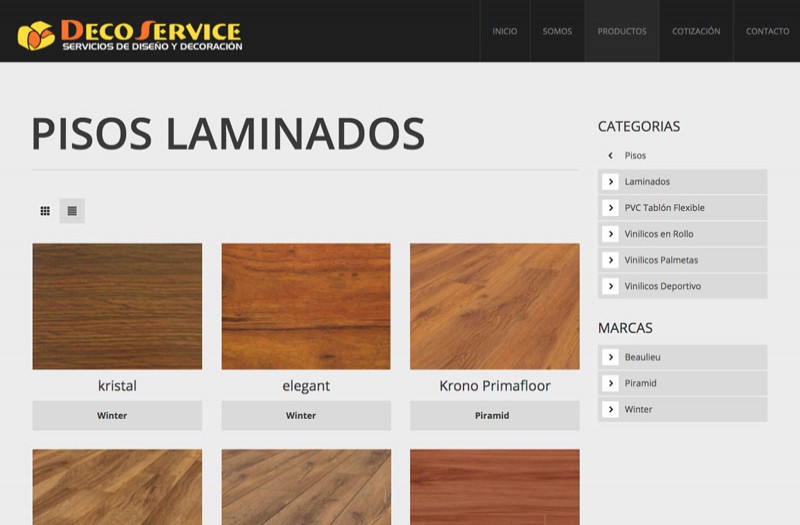Open the second-row middle floor thumbnail
This screenshot has width=800, height=525.
point(306,487)
